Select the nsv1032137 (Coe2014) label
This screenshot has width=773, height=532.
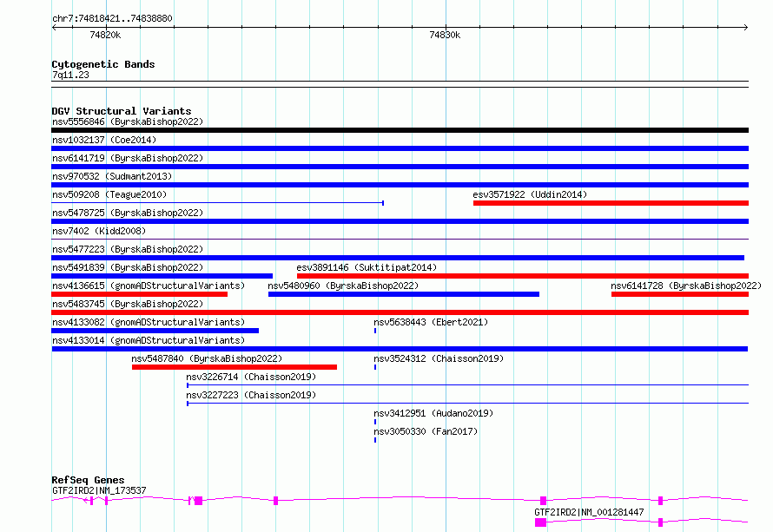tap(104, 140)
